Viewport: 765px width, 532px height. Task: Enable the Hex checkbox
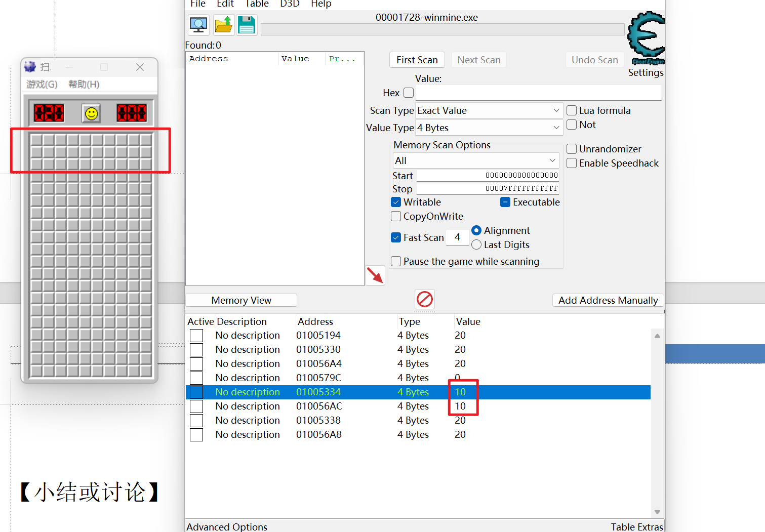point(409,93)
